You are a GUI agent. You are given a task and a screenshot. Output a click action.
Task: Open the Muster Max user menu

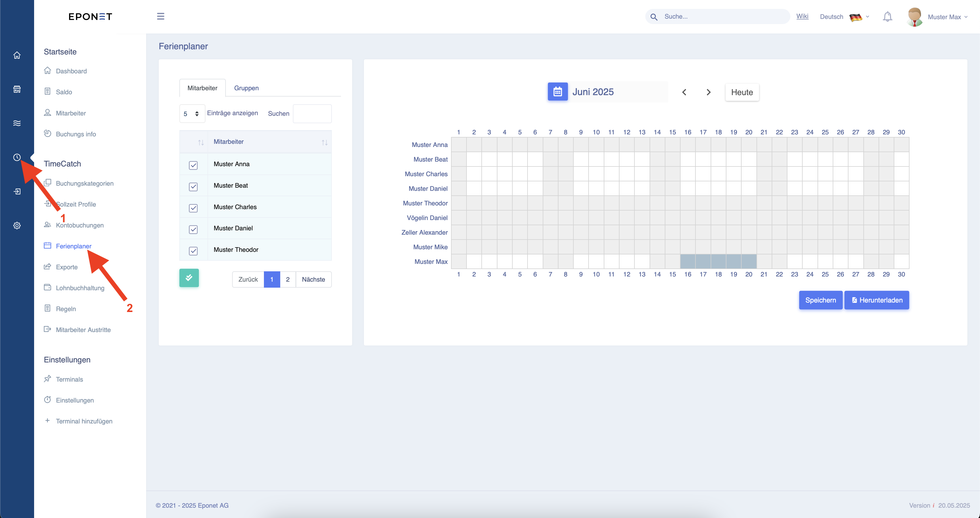pos(937,17)
